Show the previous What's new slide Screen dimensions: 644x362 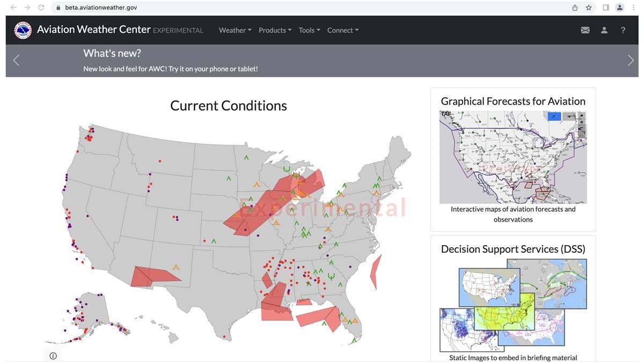click(16, 61)
